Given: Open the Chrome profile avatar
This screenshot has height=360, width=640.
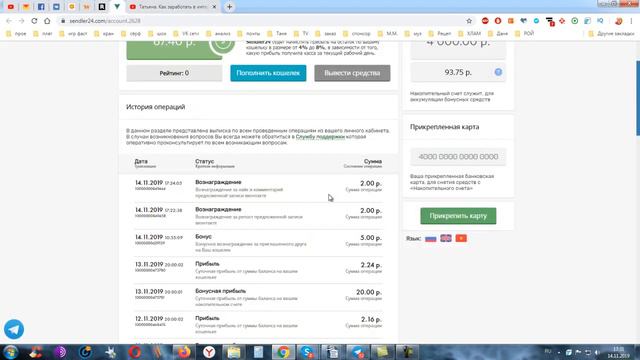Looking at the screenshot, I should pos(618,21).
